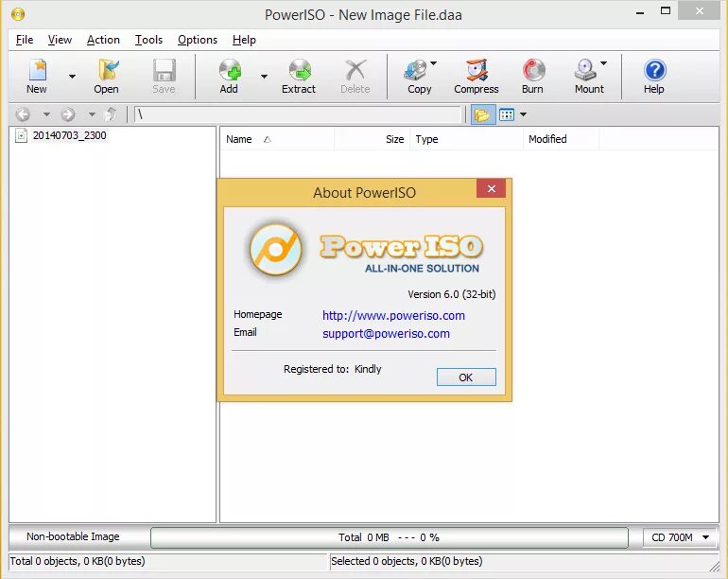
Task: Click 'Registered to: Kindly' text
Action: (333, 369)
